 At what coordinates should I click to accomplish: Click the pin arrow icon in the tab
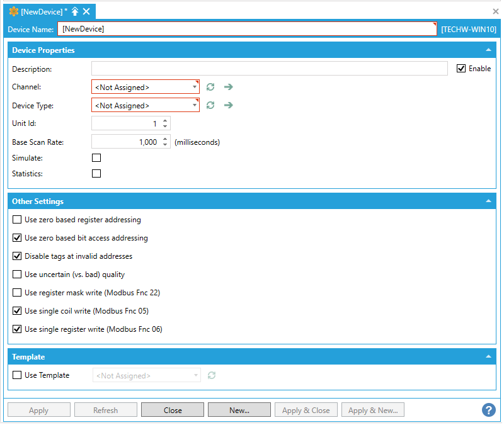[x=75, y=12]
